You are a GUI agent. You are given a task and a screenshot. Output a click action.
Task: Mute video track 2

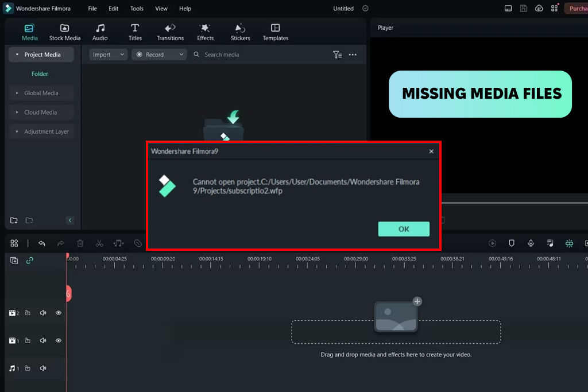point(43,313)
